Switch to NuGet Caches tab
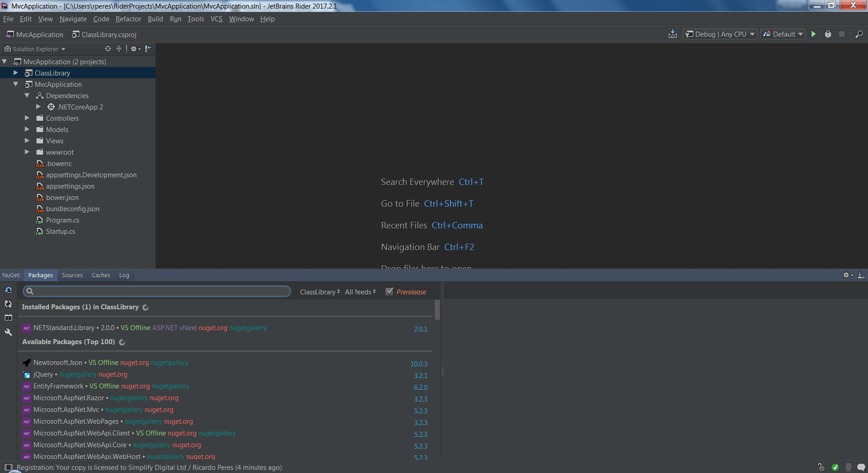The height and width of the screenshot is (473, 868). 101,275
